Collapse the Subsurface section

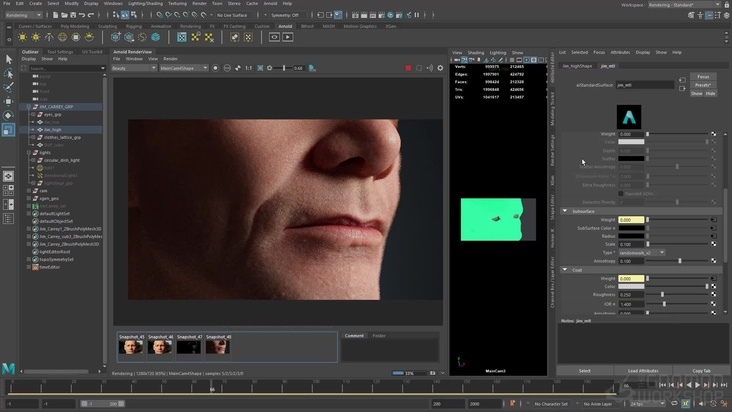564,211
